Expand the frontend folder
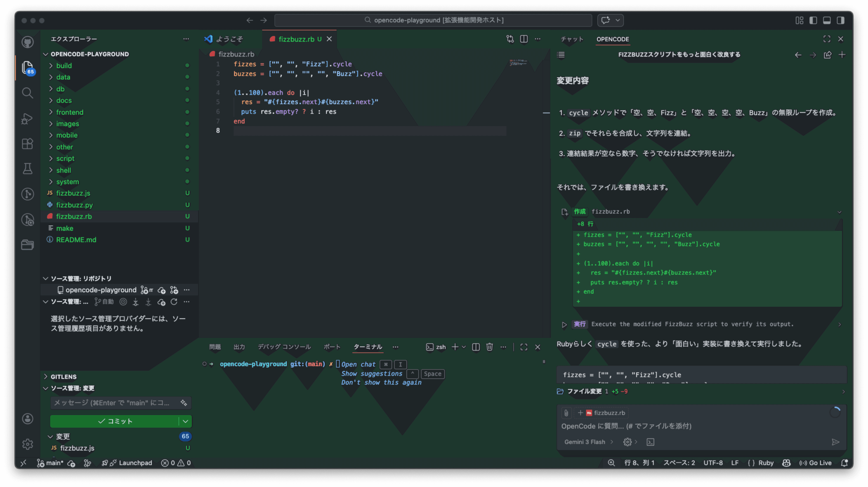 coord(70,112)
